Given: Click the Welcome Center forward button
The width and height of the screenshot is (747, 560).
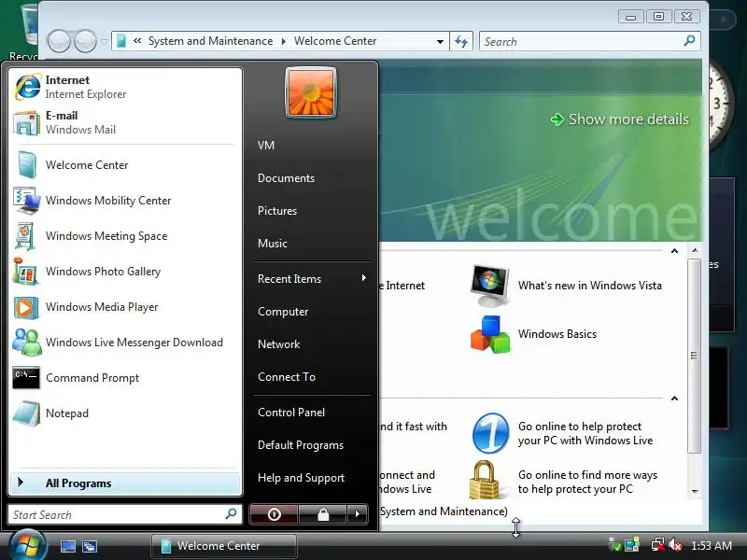Looking at the screenshot, I should pyautogui.click(x=85, y=41).
